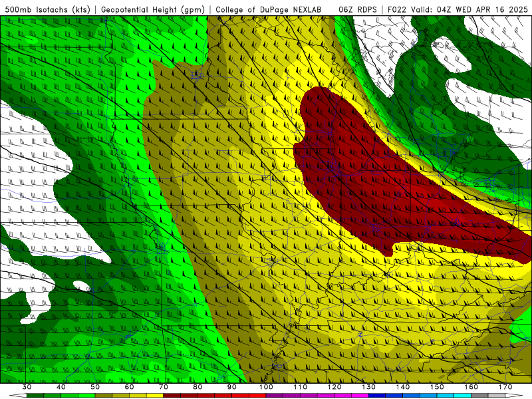Click the bright red swatch left of 100

[257, 396]
